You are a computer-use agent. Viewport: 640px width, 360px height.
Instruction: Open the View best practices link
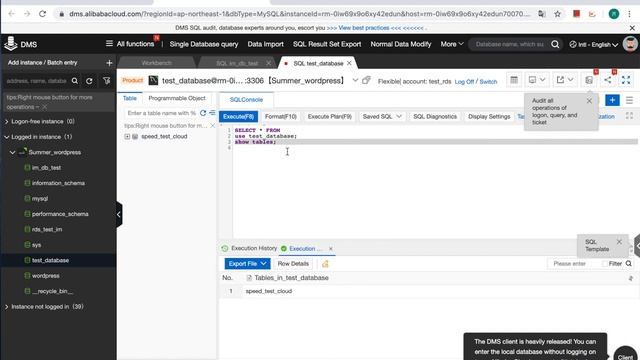pyautogui.click(x=363, y=28)
